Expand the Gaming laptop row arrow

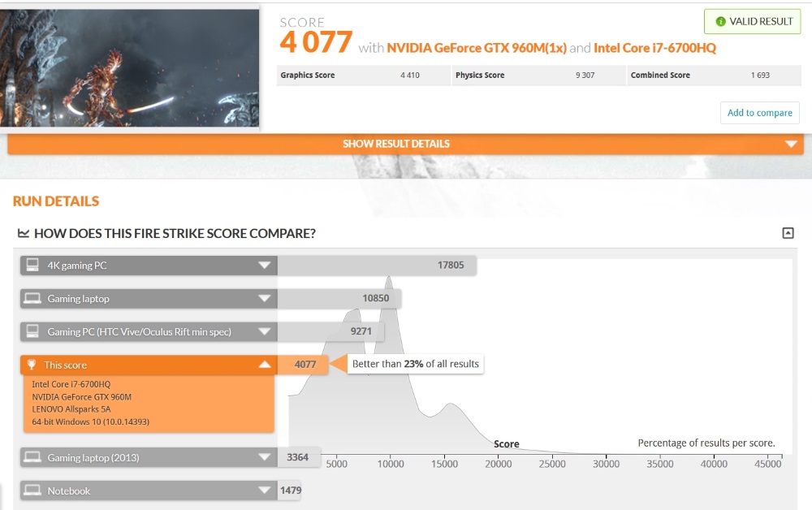tap(264, 299)
